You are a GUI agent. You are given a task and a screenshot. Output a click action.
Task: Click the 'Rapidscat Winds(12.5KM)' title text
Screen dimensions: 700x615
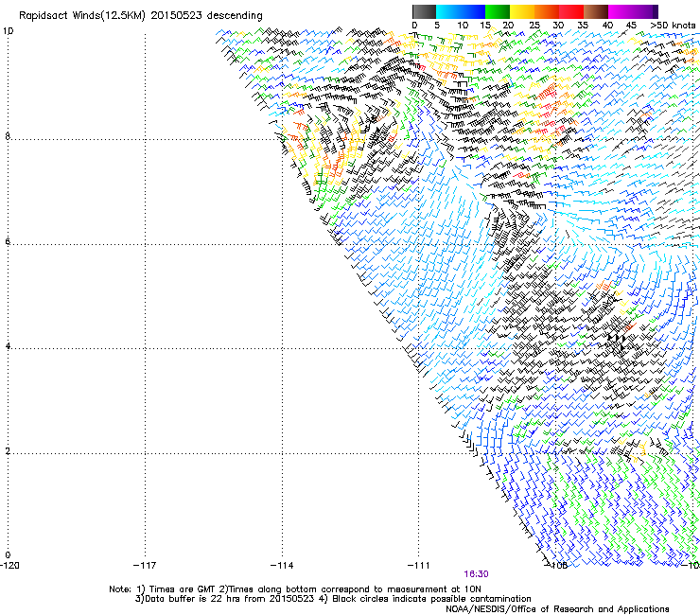click(x=82, y=16)
